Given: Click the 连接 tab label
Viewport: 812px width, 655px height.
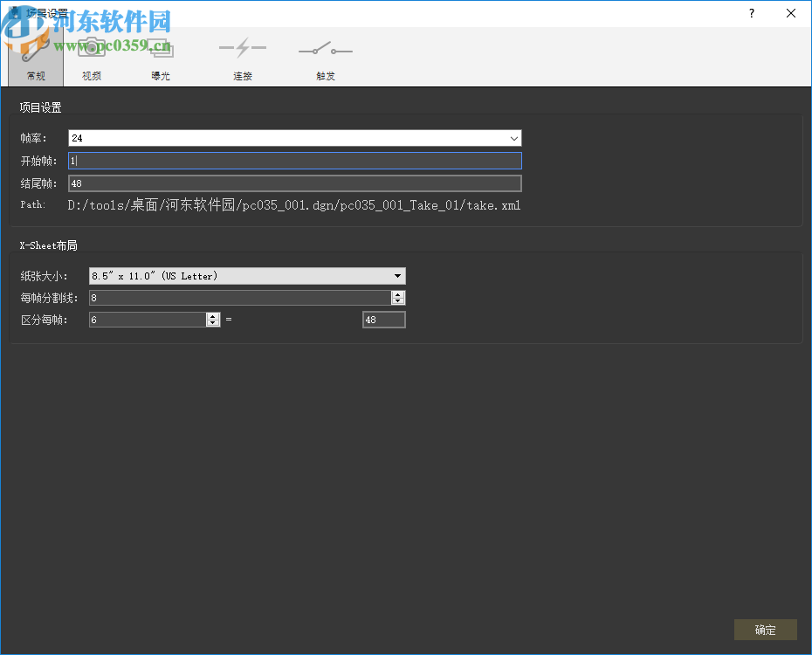Looking at the screenshot, I should [x=242, y=75].
